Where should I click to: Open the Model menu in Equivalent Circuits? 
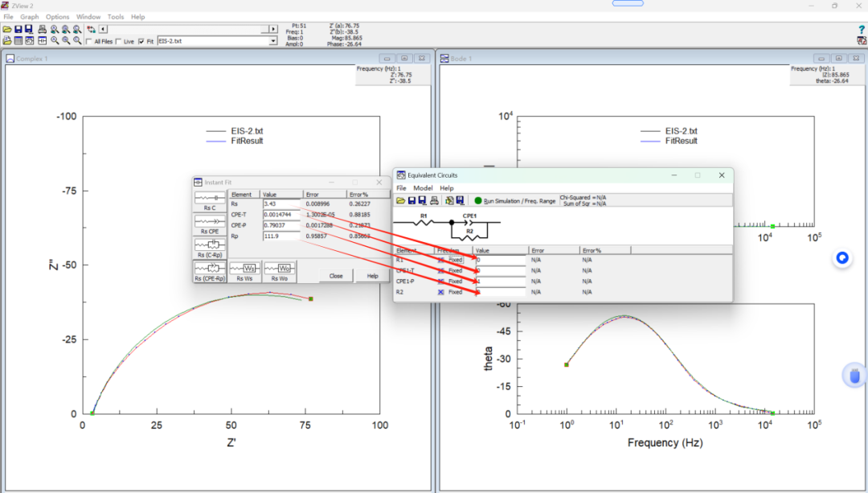click(423, 188)
